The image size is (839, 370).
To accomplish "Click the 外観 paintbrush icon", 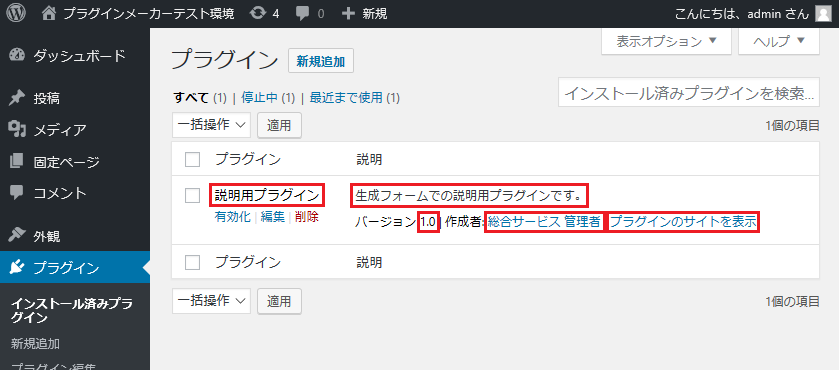I will tap(17, 236).
